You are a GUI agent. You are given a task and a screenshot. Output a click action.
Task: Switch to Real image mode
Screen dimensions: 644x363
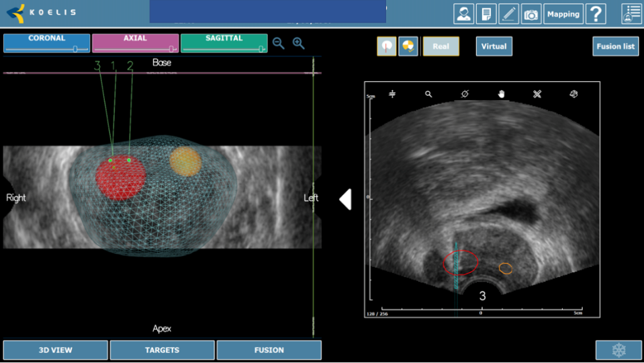coord(441,46)
